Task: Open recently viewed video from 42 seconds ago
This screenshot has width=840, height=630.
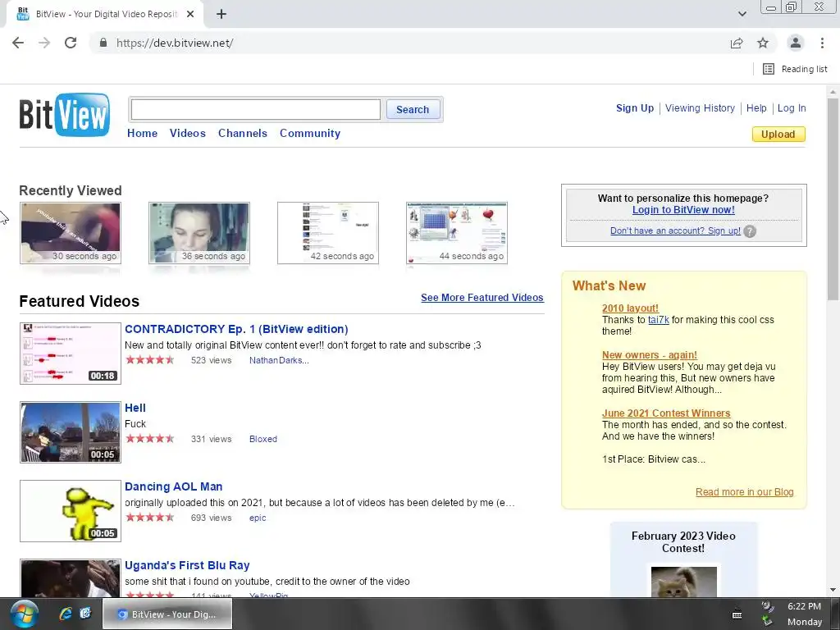Action: [328, 232]
